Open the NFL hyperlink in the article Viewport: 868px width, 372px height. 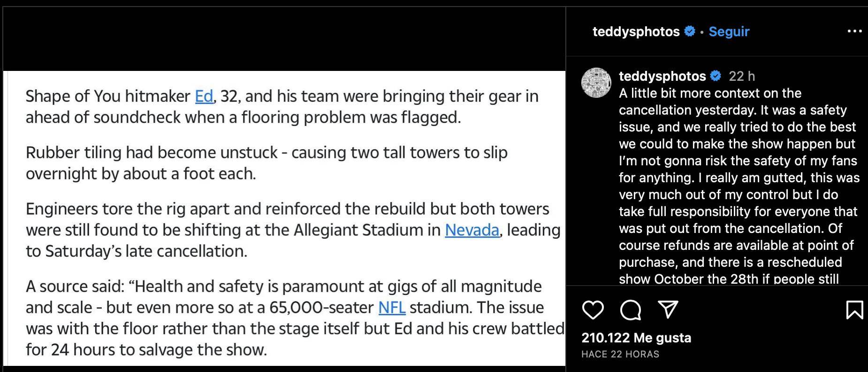(392, 308)
